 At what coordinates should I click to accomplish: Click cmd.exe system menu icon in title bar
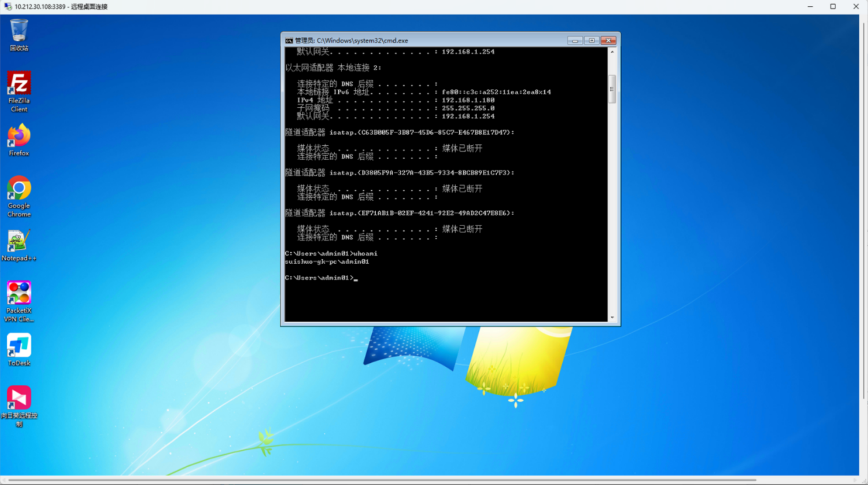pyautogui.click(x=289, y=41)
